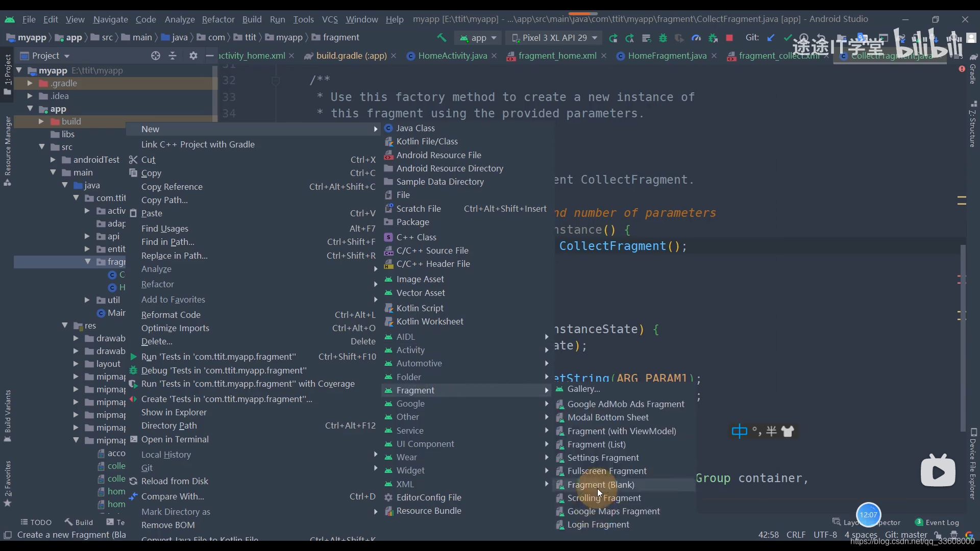Close the HomeActivity.java tab
Screen dimensions: 980x551
tap(494, 56)
